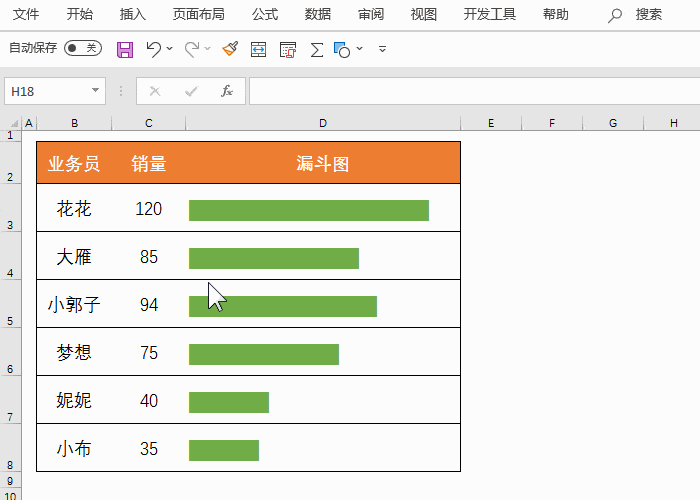The height and width of the screenshot is (500, 700).
Task: Select the cell with name 小郭子
Action: (x=74, y=304)
